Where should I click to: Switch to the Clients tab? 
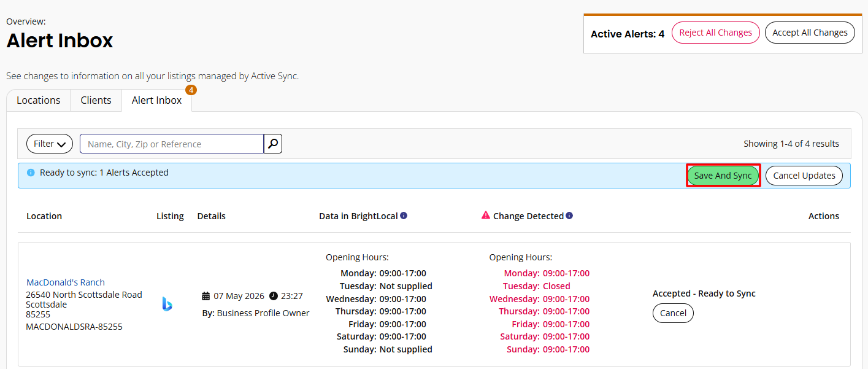pyautogui.click(x=96, y=100)
